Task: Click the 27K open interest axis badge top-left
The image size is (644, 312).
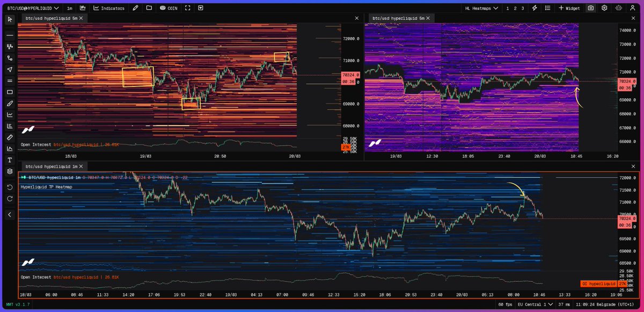Action: 345,147
